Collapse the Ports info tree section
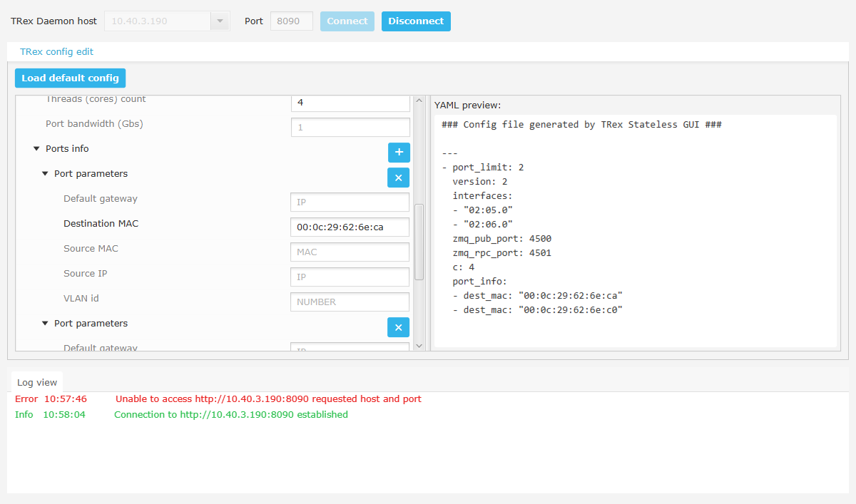This screenshot has height=504, width=856. (x=36, y=148)
